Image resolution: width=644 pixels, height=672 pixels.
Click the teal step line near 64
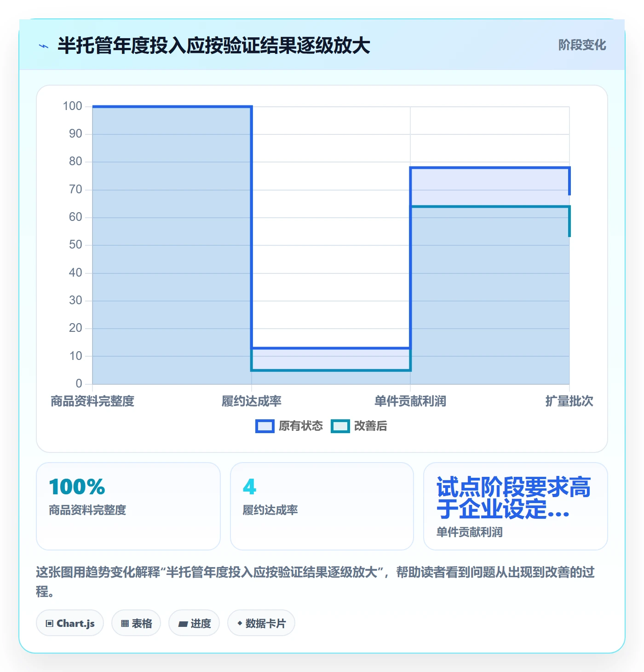(x=490, y=206)
